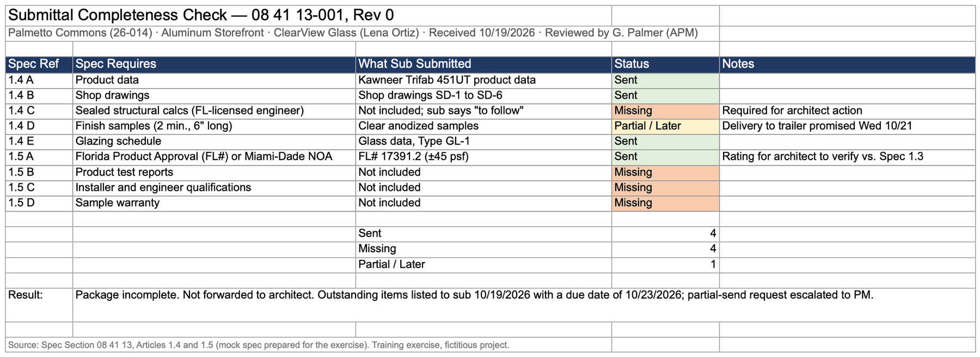The image size is (980, 357).
Task: Click spec ref cell '1.4 E'
Action: 39,141
